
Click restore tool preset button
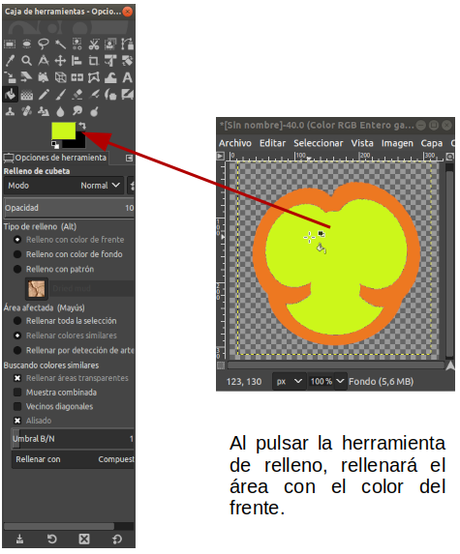point(52,539)
